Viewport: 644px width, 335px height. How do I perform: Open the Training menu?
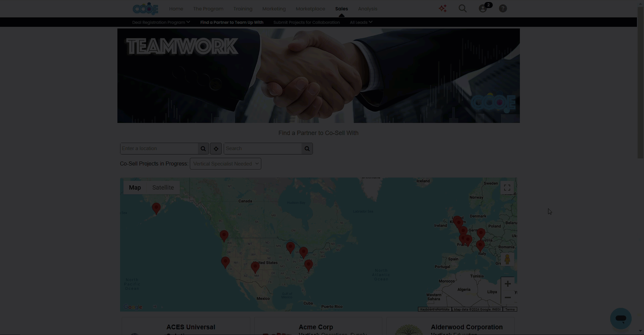tap(243, 9)
